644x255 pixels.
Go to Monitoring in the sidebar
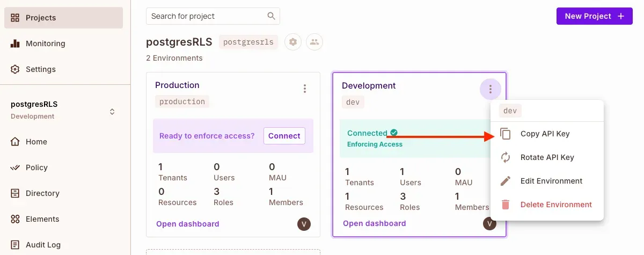pyautogui.click(x=45, y=43)
